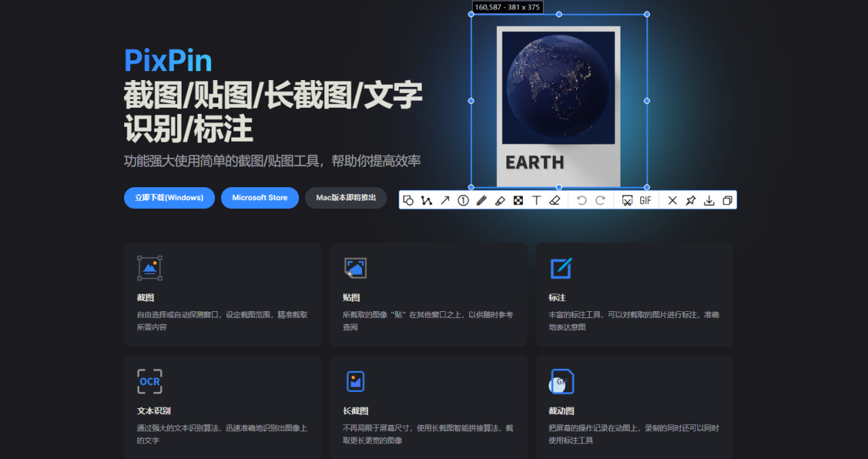Click the description starting 丰富的标注工具
868x459 pixels.
(633, 321)
